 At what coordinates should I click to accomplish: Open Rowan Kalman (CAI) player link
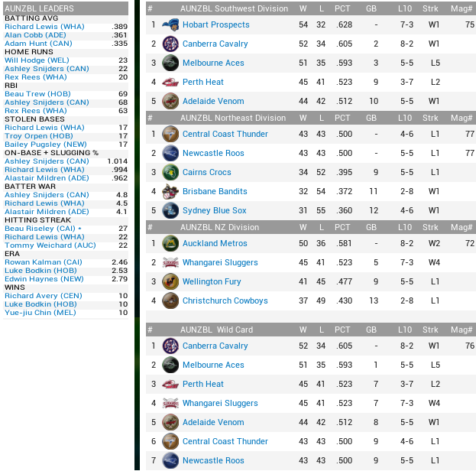tap(44, 262)
